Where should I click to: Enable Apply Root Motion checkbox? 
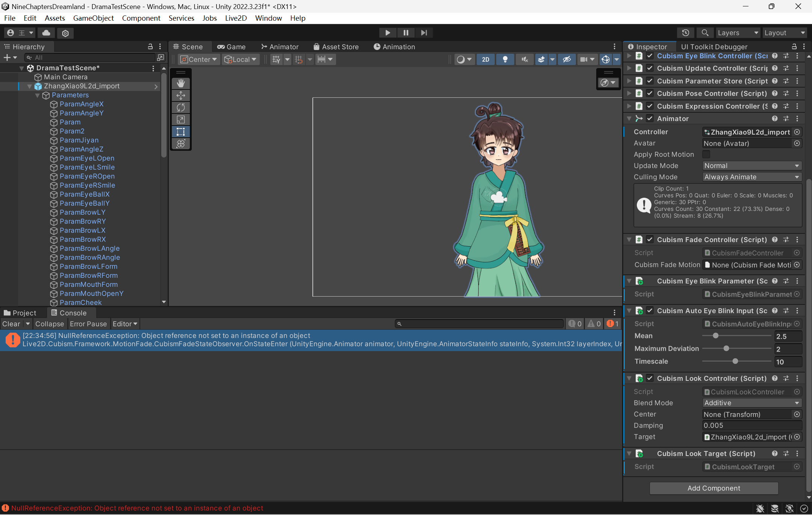click(x=706, y=154)
